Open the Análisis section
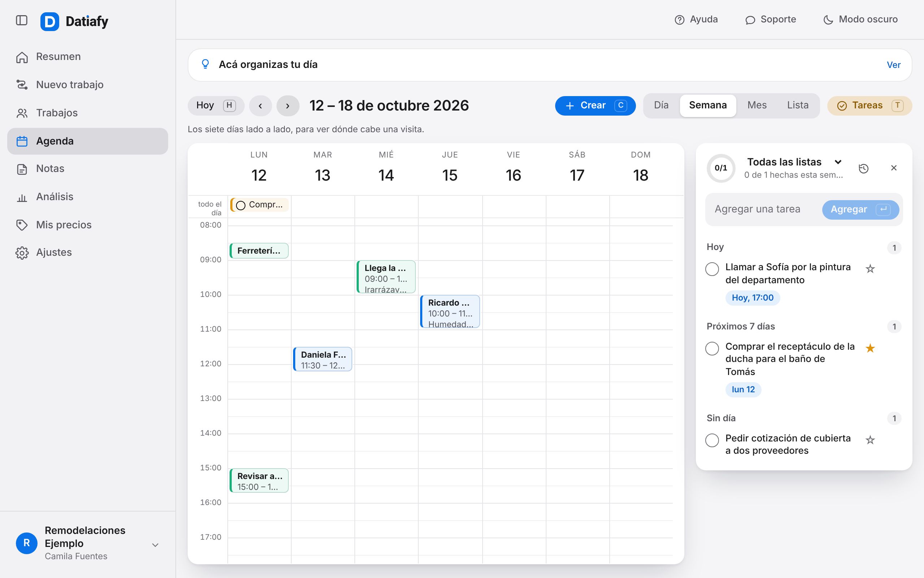Screen dimensions: 924x578 pos(87,197)
